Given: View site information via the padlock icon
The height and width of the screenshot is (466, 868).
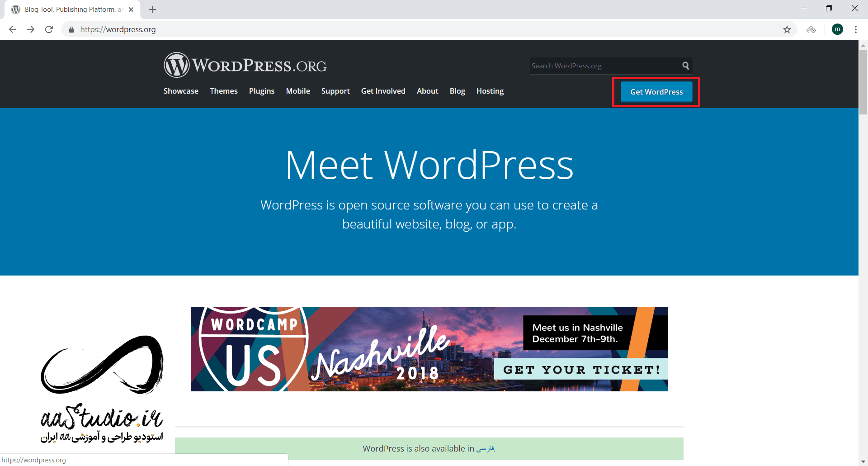Looking at the screenshot, I should point(71,29).
